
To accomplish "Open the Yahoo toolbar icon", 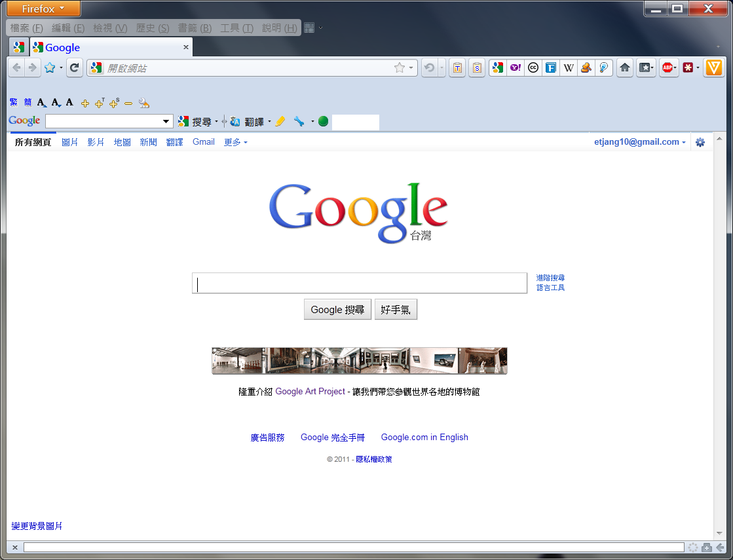I will pos(515,67).
